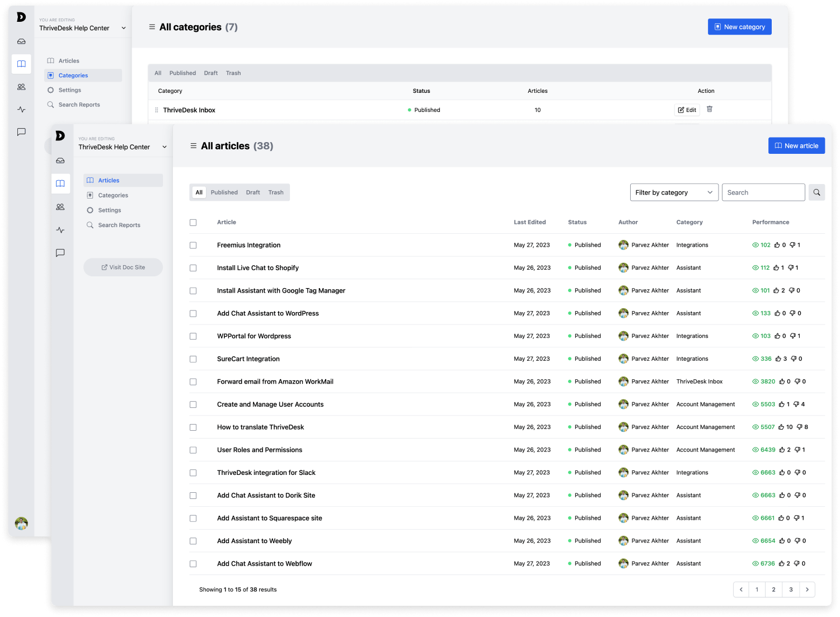Open ThriveDesk integration for Slack article

tap(266, 473)
